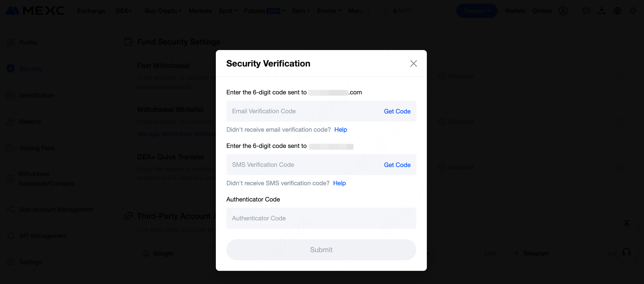Image resolution: width=644 pixels, height=284 pixels.
Task: Get Code for SMS verification
Action: pyautogui.click(x=397, y=165)
